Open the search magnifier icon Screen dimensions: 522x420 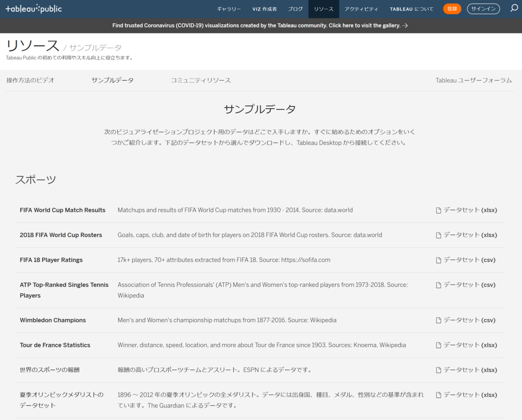pyautogui.click(x=514, y=8)
